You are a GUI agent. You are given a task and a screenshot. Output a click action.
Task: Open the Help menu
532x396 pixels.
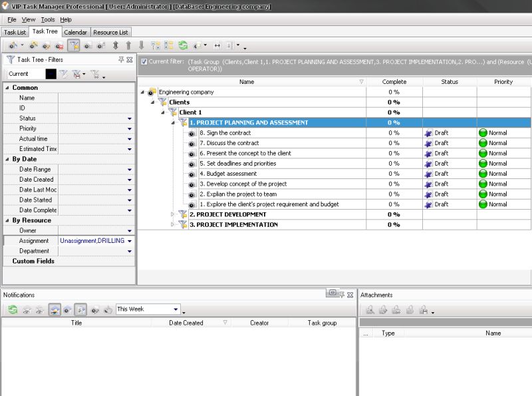click(x=66, y=19)
